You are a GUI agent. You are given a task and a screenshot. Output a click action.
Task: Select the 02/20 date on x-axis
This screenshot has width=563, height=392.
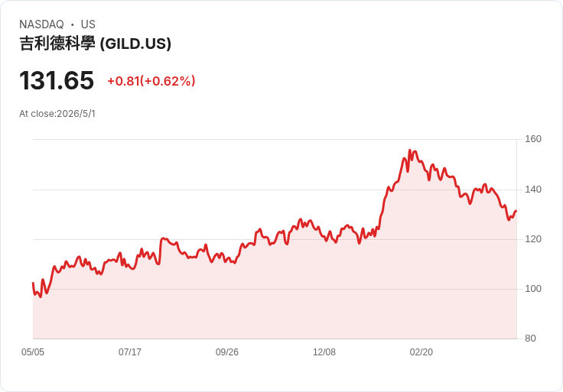pos(421,352)
